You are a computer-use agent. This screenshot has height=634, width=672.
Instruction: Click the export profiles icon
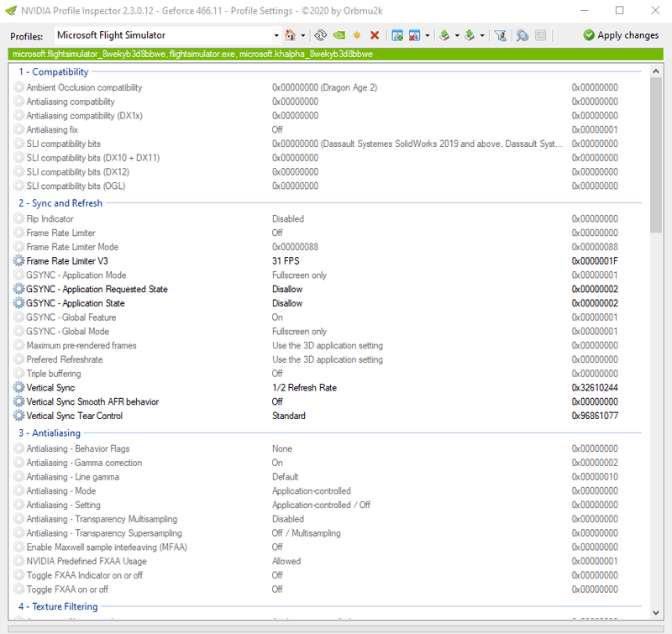444,35
